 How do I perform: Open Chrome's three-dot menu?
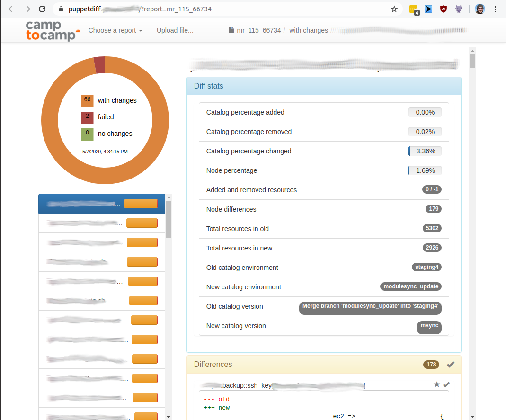[495, 9]
